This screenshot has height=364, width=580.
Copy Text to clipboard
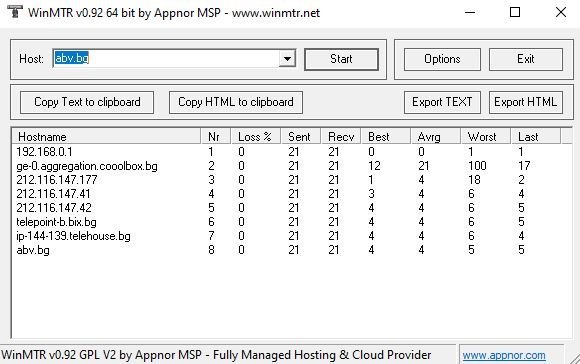pos(87,102)
